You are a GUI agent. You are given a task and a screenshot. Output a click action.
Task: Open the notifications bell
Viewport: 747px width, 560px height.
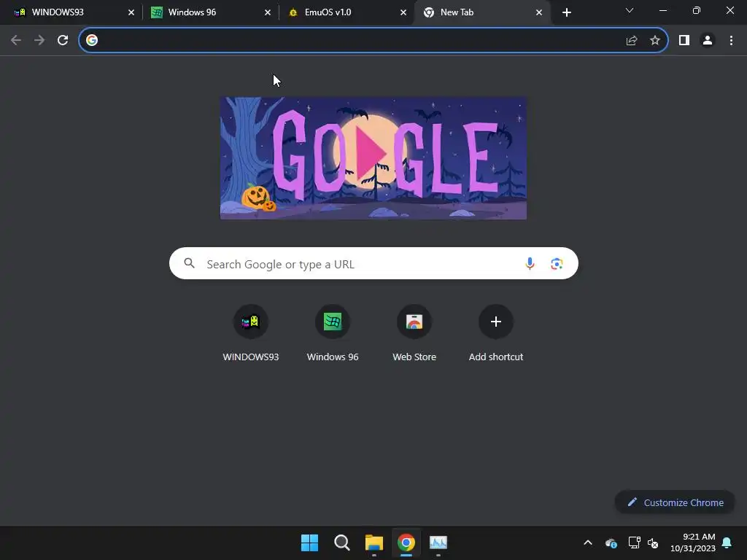pos(727,542)
